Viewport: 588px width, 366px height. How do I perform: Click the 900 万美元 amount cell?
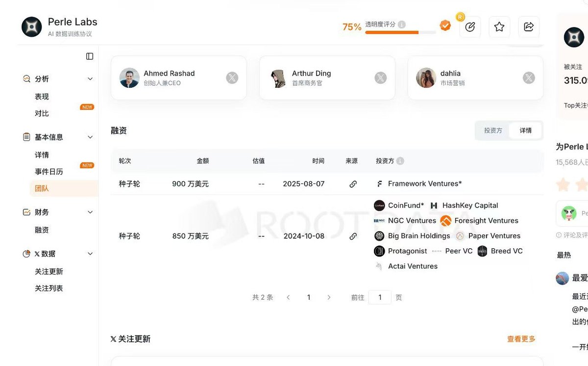point(190,184)
